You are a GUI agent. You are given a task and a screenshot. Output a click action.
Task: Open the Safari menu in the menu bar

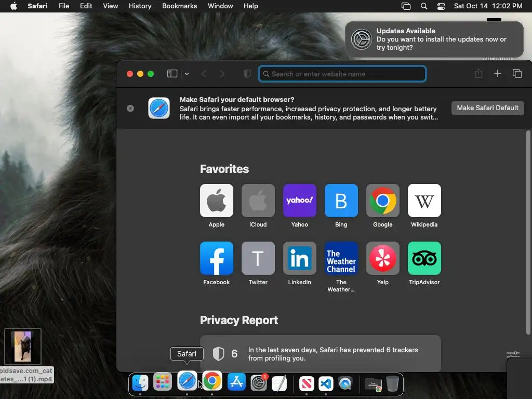(x=37, y=6)
